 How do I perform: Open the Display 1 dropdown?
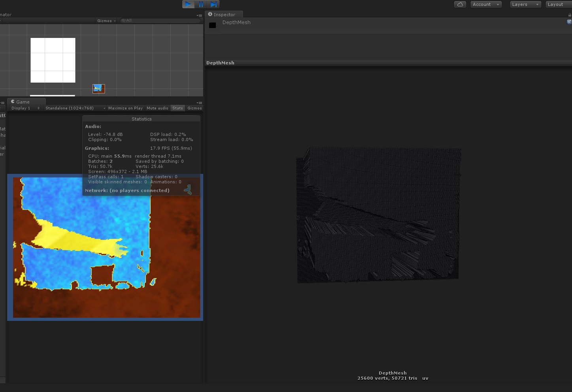coord(25,108)
